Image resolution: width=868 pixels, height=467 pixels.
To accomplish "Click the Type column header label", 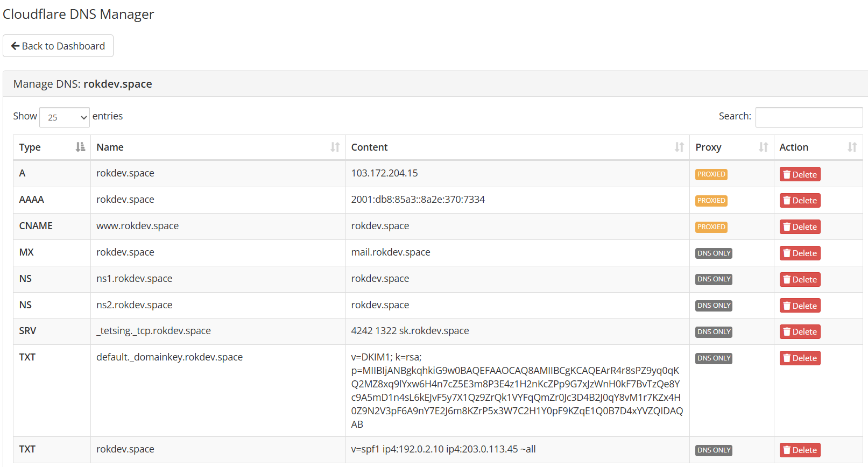I will pos(30,147).
